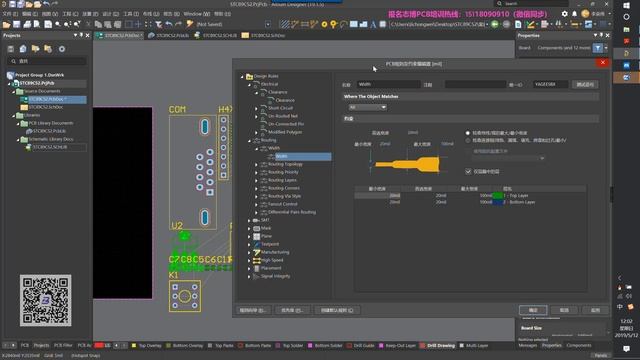This screenshot has width=640, height=360.
Task: Expand the Routing Topology node
Action: pos(257,164)
